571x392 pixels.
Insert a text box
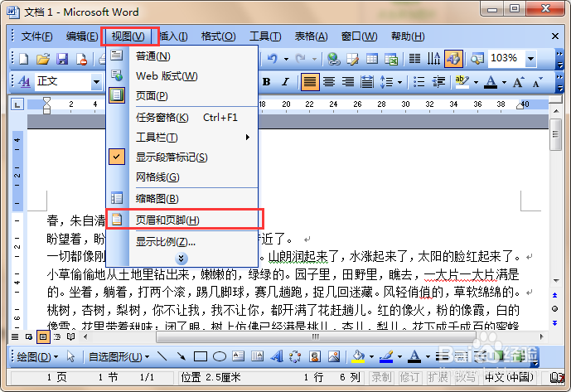(x=238, y=356)
